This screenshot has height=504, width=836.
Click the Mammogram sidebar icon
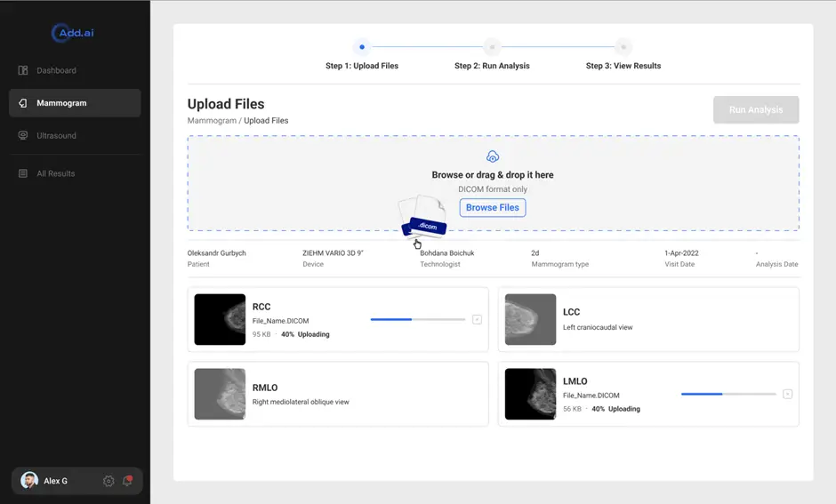(x=23, y=103)
